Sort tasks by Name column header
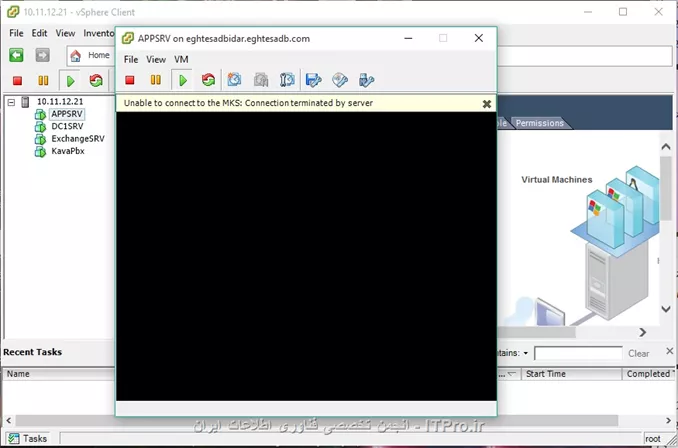The image size is (678, 448). (x=59, y=374)
